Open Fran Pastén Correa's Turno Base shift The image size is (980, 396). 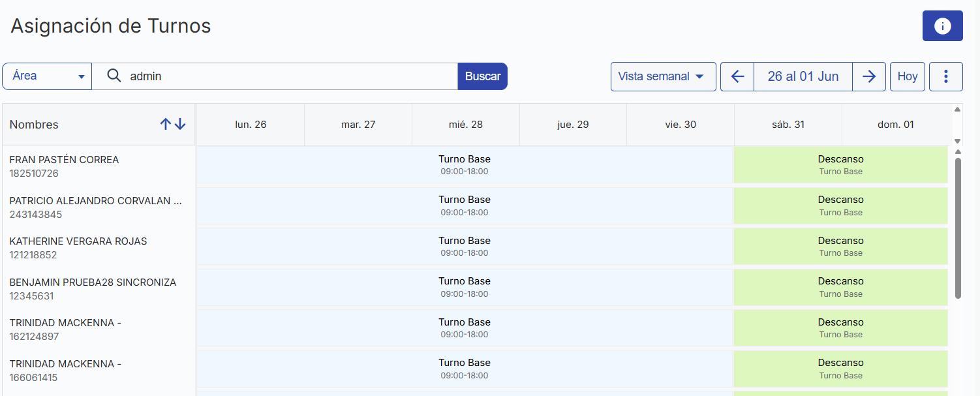pos(465,165)
